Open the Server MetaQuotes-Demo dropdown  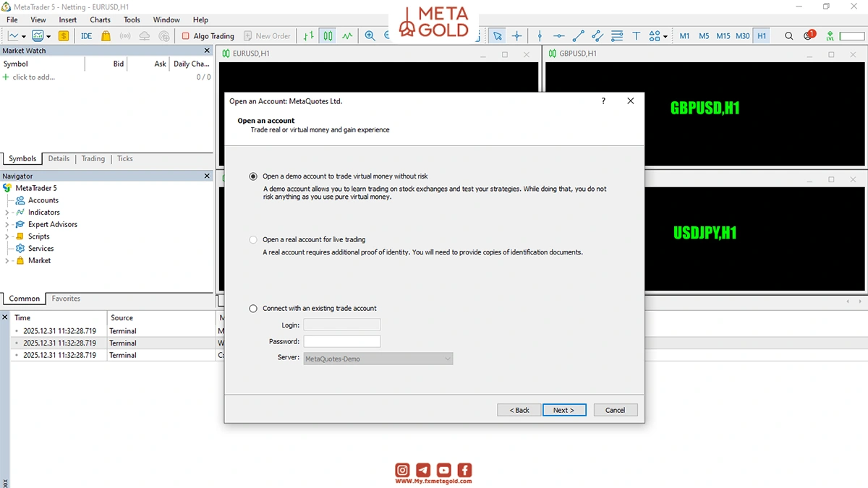click(x=378, y=359)
